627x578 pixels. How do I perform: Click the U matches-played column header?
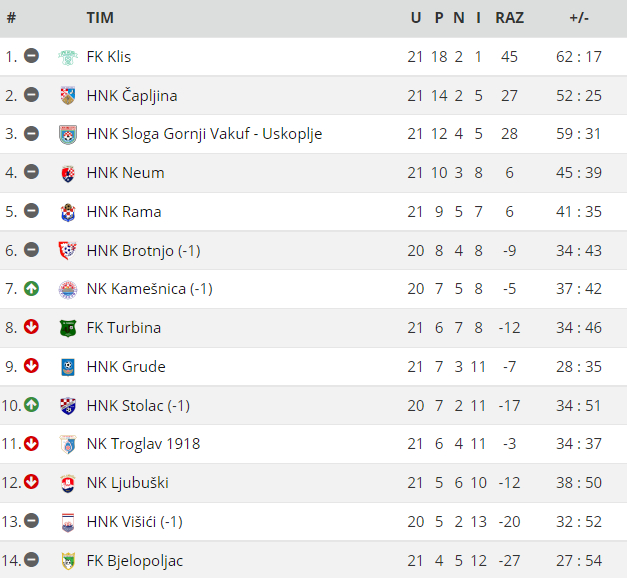click(x=416, y=18)
